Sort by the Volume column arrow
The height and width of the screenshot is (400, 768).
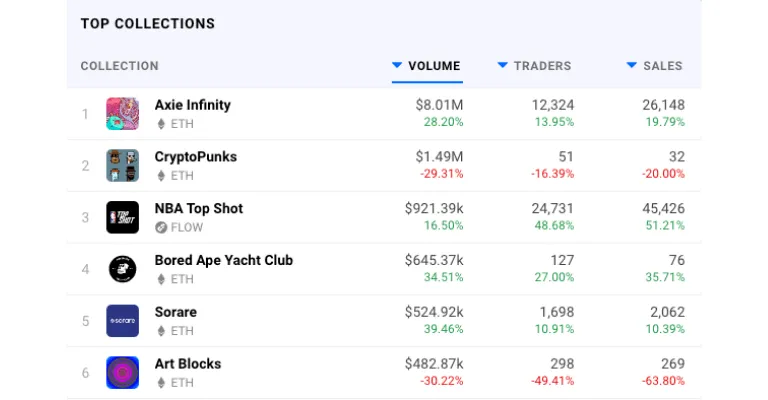click(397, 65)
